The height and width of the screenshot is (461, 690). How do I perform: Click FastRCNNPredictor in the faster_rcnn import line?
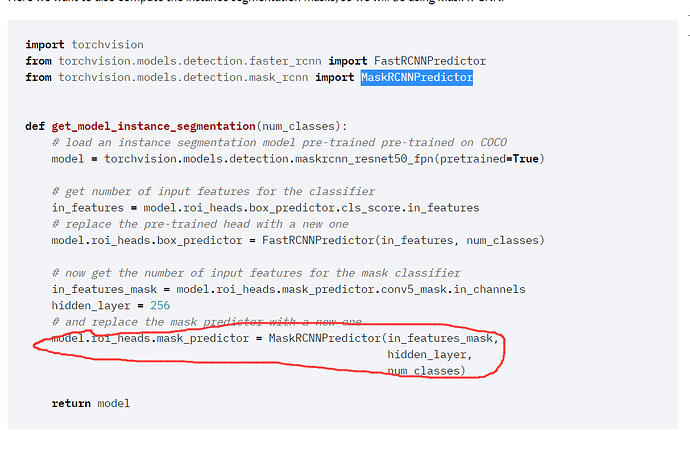click(x=430, y=61)
